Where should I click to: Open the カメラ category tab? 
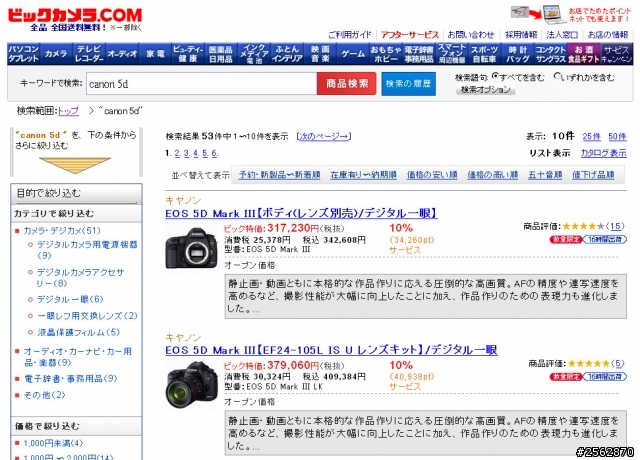(x=56, y=54)
